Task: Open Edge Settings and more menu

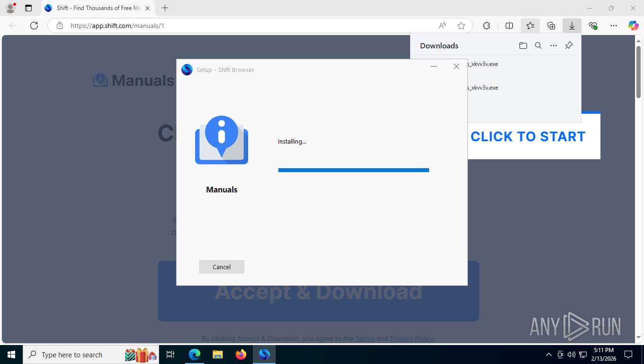Action: click(x=614, y=26)
